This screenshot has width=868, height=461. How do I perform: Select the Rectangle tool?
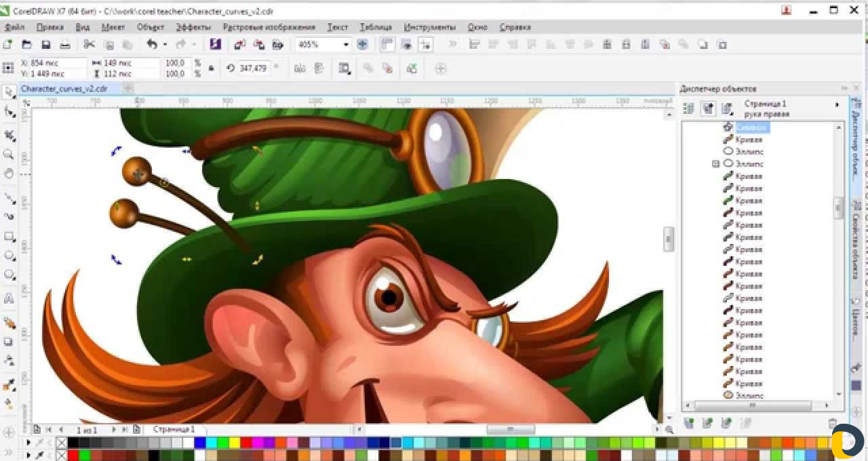(x=9, y=237)
